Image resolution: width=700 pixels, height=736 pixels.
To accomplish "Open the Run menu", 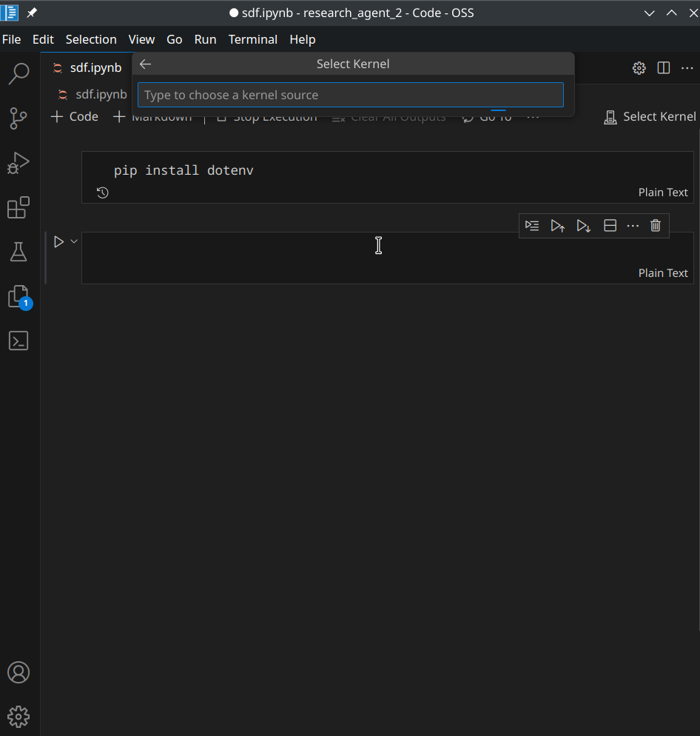I will click(x=206, y=39).
